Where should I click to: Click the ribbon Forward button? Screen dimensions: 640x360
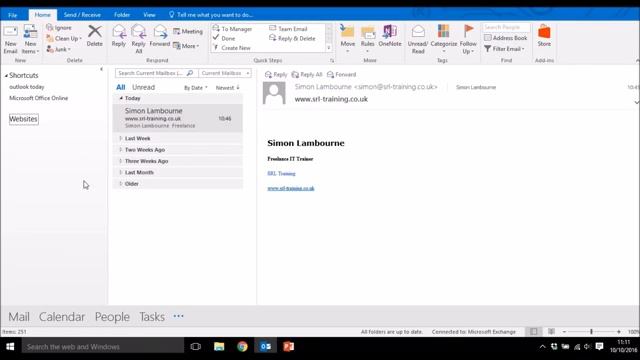point(160,36)
